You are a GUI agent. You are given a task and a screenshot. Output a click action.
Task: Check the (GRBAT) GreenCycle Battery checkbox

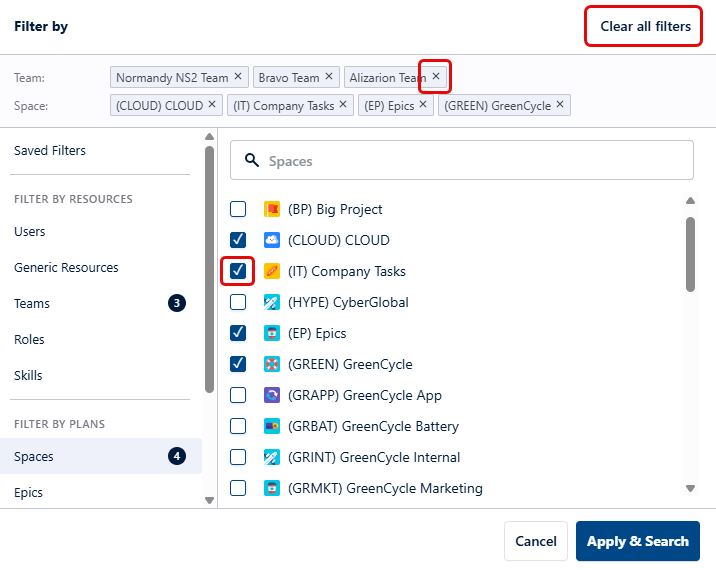[238, 426]
